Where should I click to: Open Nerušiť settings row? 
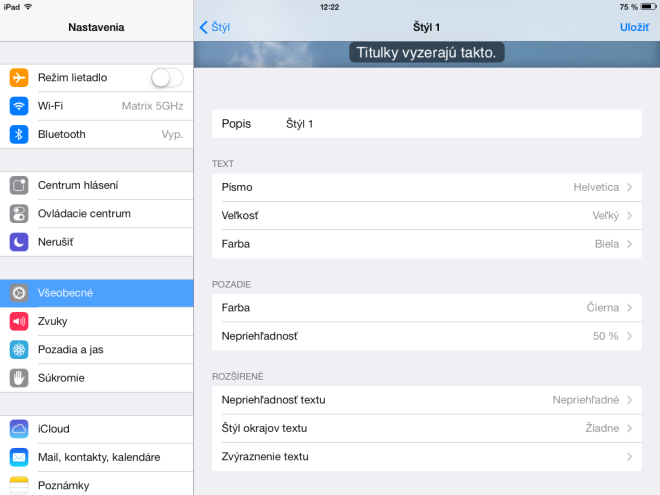coord(96,242)
